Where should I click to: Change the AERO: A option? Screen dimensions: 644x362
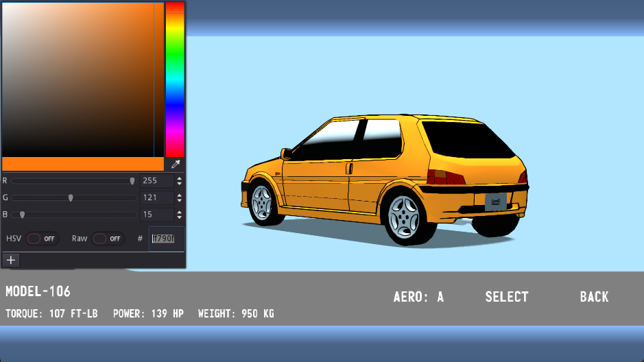tap(418, 297)
